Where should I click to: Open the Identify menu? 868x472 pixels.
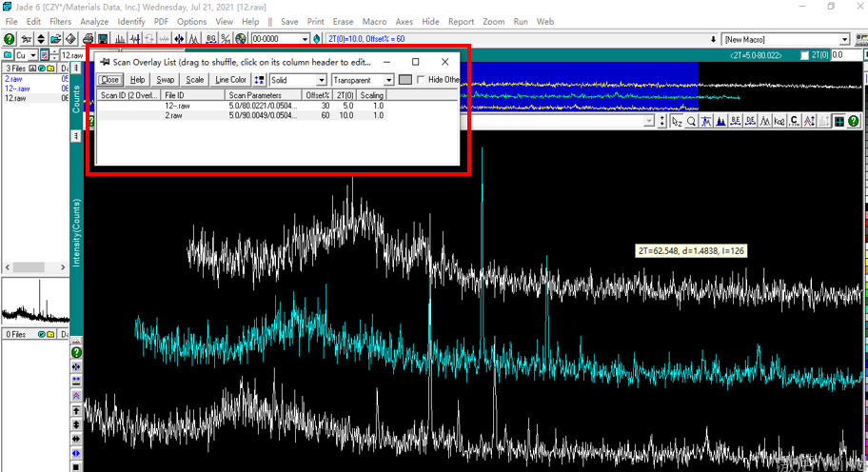pyautogui.click(x=131, y=21)
